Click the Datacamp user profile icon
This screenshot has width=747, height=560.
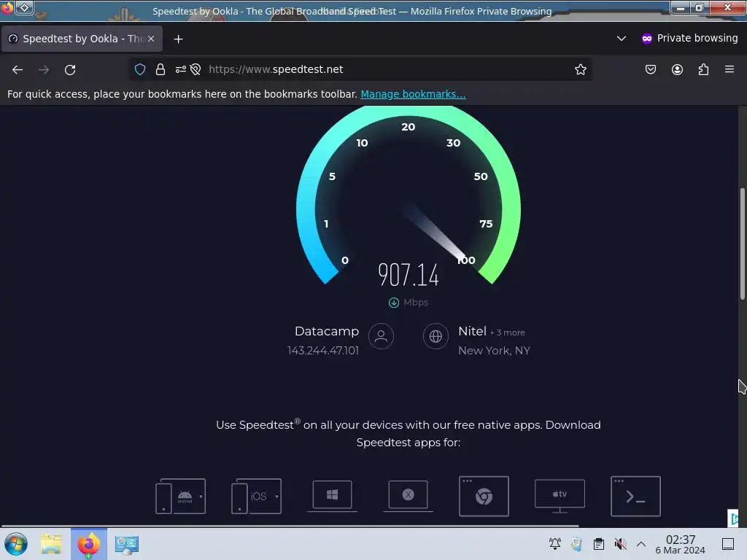point(381,336)
